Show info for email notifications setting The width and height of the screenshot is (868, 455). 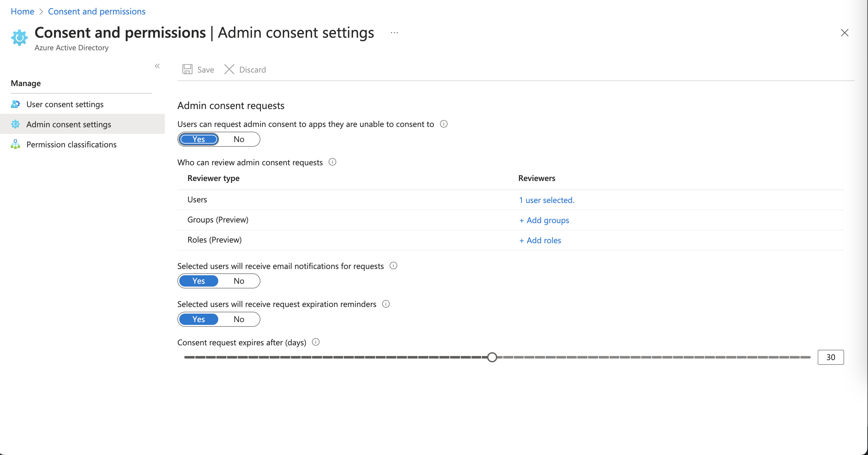coord(393,266)
